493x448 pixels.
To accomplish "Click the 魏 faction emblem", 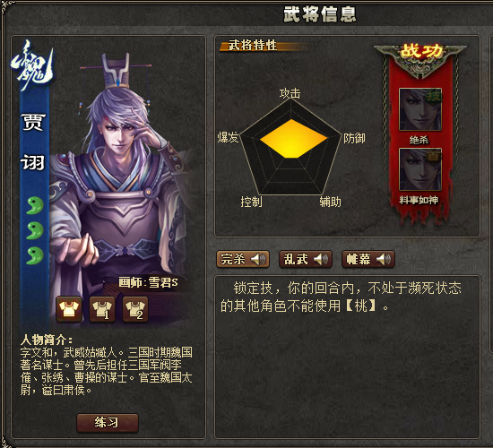I will tap(31, 65).
